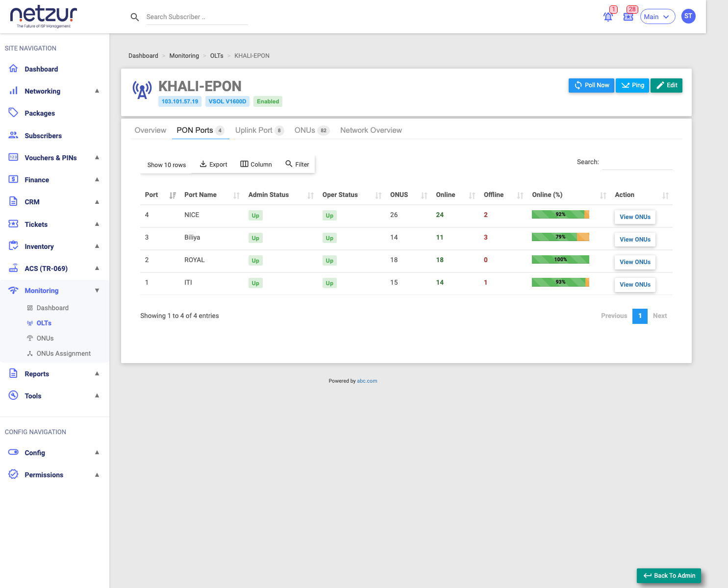
Task: Click View ONUs for port NICE
Action: (635, 217)
